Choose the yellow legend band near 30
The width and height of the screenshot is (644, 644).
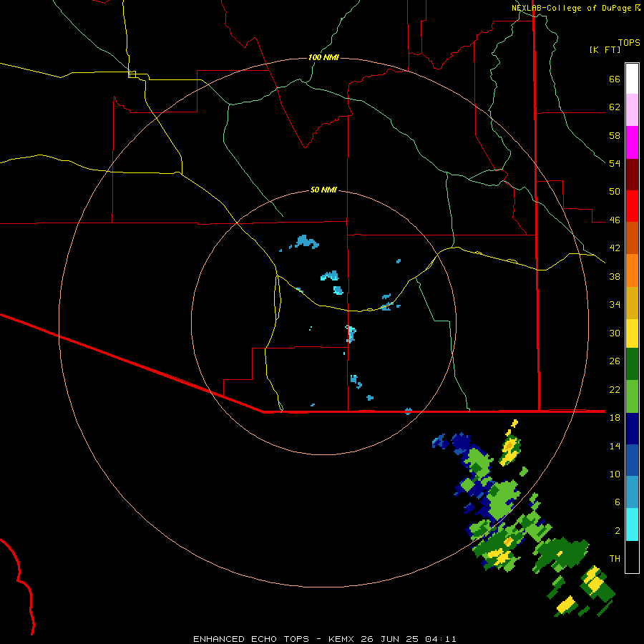click(632, 333)
